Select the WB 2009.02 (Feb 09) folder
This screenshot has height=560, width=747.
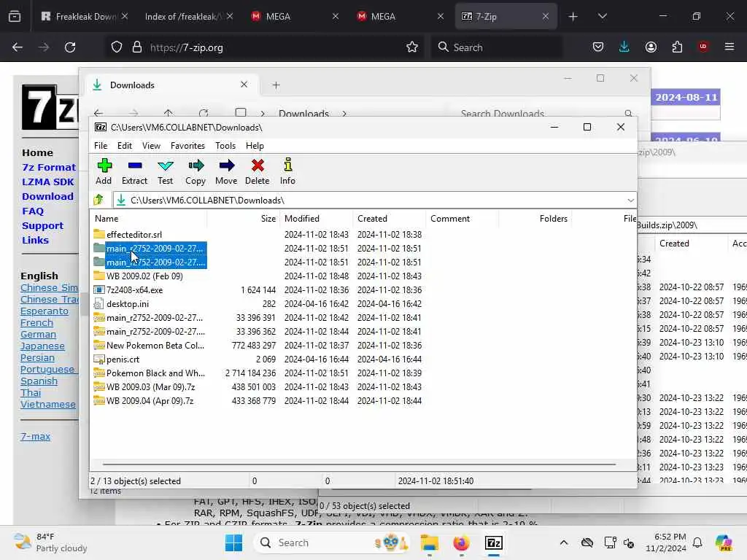[144, 276]
